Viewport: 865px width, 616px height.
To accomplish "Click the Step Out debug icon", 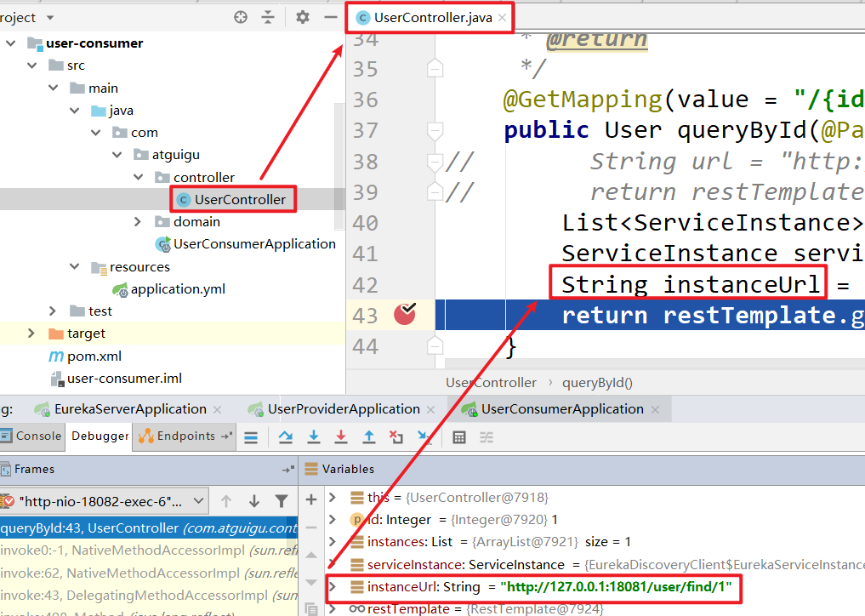I will click(369, 437).
